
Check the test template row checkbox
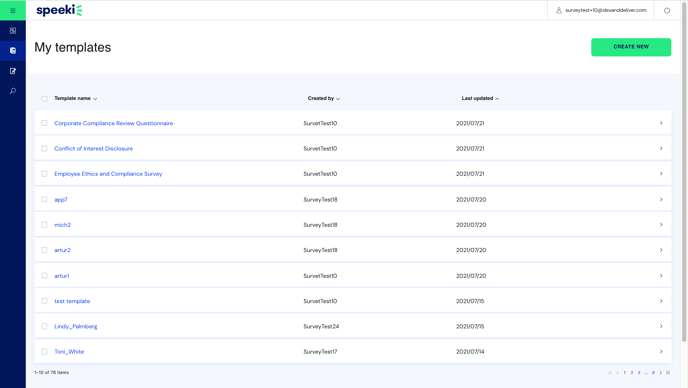[x=44, y=301]
